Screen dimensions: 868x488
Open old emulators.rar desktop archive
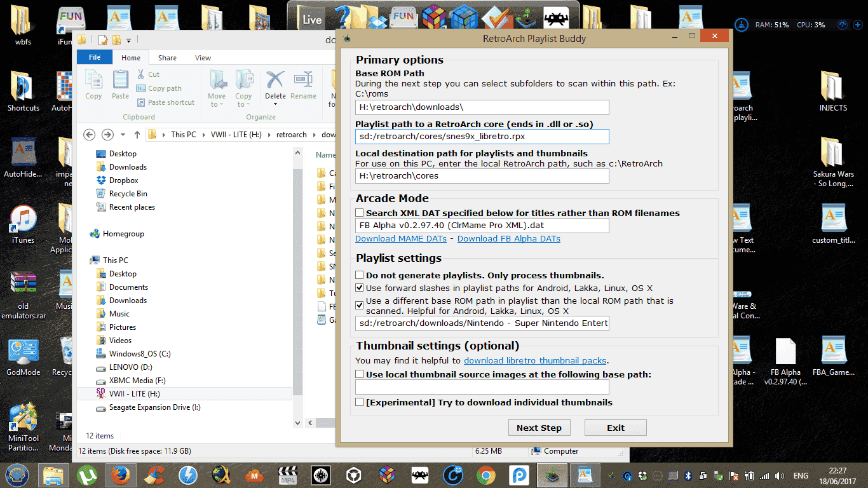click(23, 295)
